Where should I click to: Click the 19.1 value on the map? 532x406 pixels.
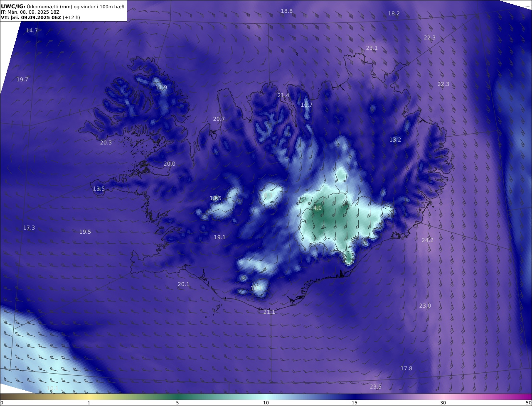click(220, 237)
